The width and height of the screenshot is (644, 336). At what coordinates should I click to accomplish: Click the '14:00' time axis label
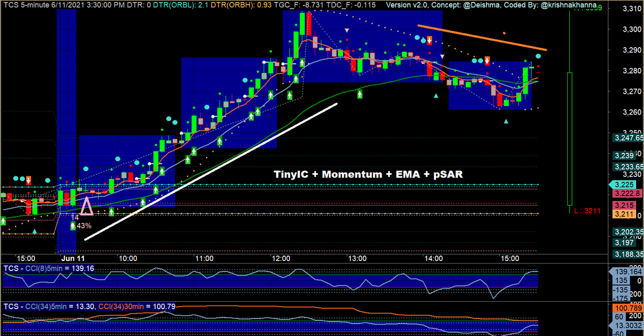click(x=433, y=258)
